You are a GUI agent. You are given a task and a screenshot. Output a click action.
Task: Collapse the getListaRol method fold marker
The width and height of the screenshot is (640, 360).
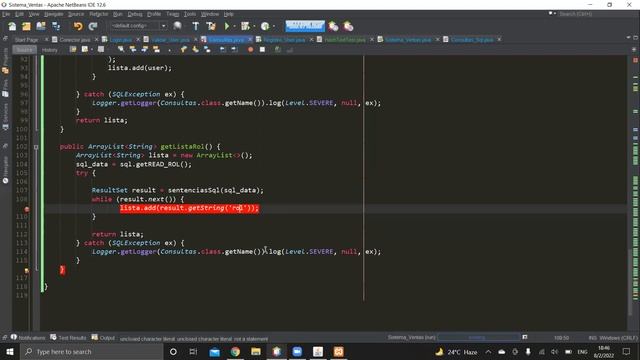click(x=36, y=147)
